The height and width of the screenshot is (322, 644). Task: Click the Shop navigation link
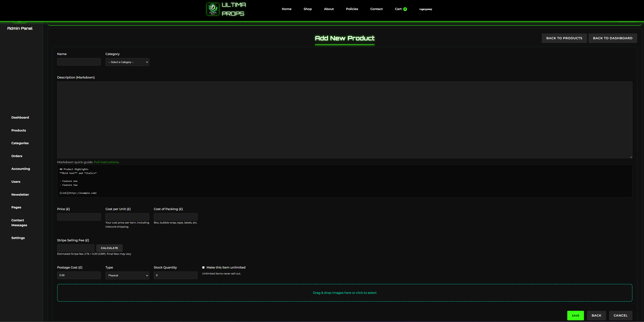(x=307, y=9)
